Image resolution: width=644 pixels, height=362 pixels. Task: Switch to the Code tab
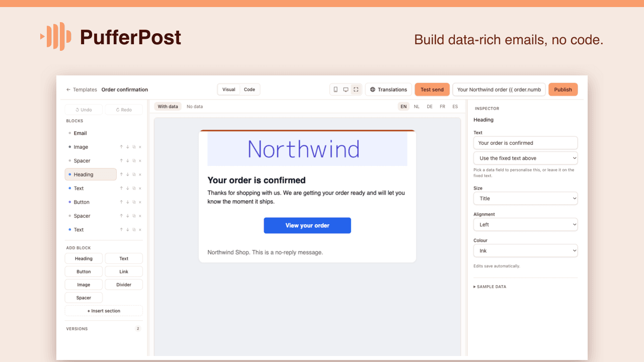[250, 89]
